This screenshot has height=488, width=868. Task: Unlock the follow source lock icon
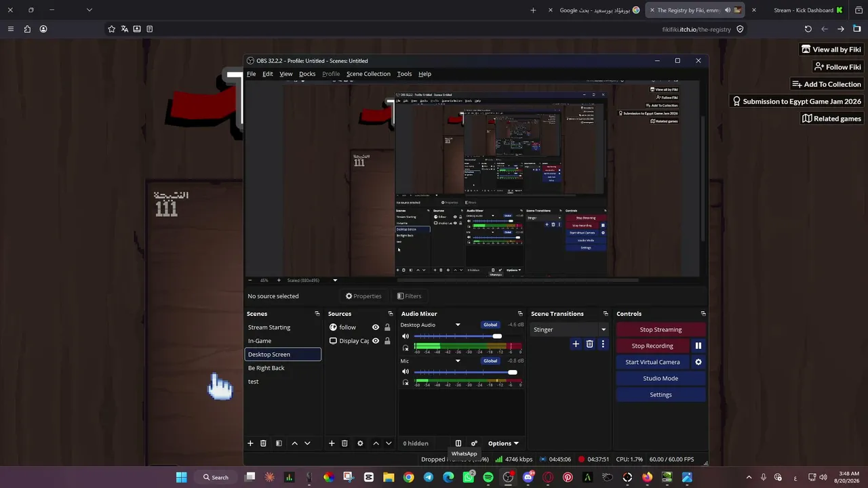pos(387,327)
